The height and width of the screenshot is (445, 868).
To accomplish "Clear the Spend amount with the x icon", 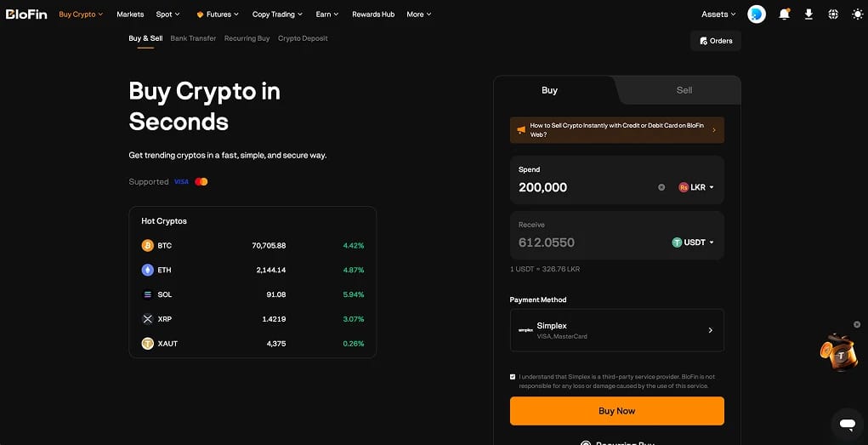I will tap(661, 187).
